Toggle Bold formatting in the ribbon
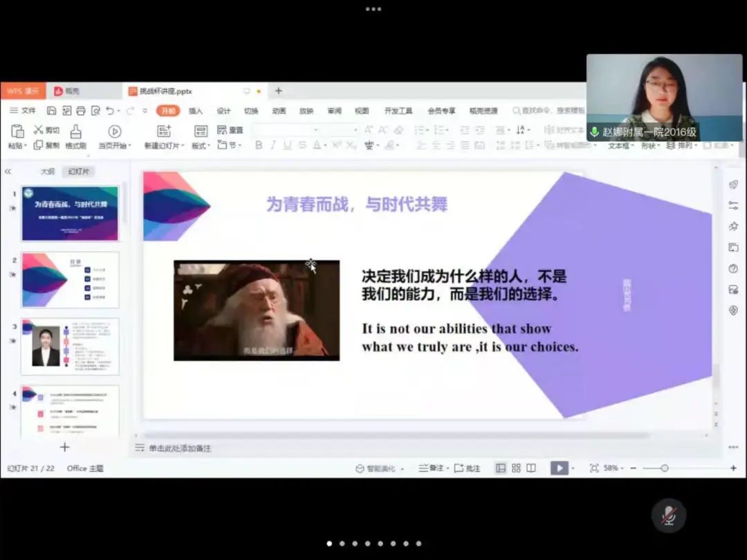 point(259,145)
